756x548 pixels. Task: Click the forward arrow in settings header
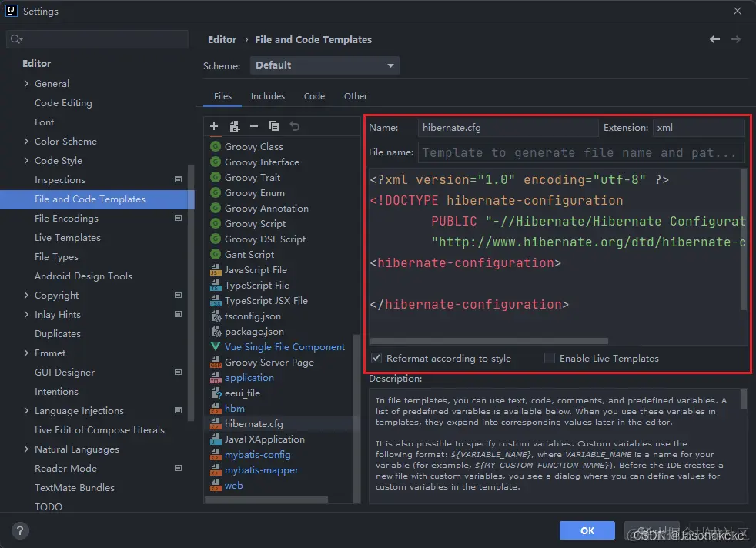[x=735, y=39]
